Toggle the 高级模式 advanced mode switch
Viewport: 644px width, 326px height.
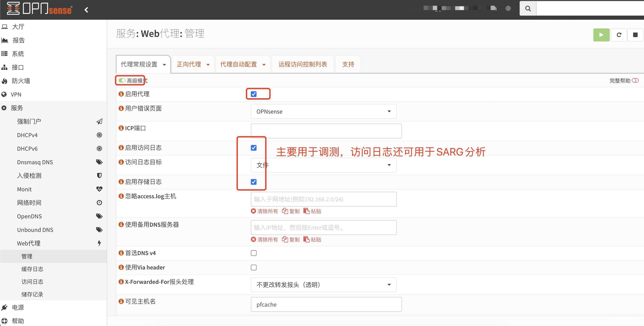tap(122, 80)
